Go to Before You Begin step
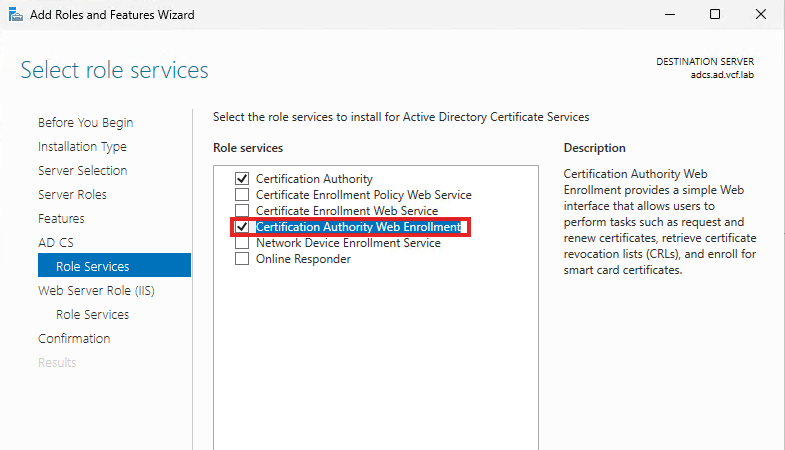This screenshot has height=450, width=785. tap(86, 123)
